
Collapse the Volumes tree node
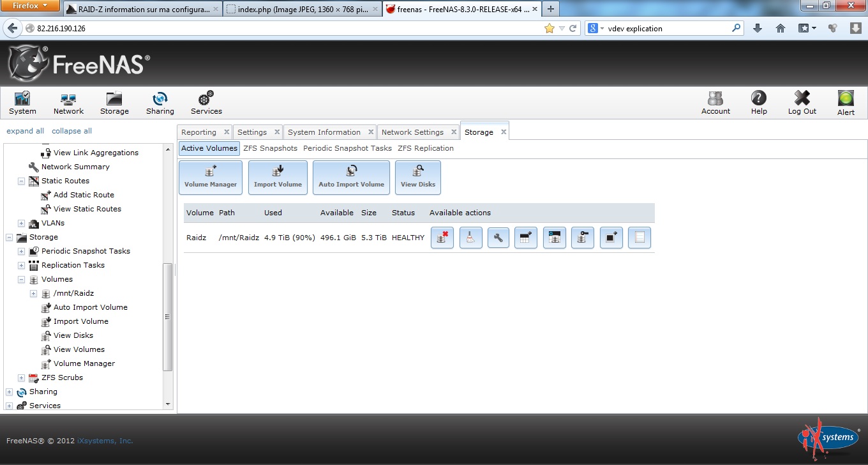pos(21,279)
